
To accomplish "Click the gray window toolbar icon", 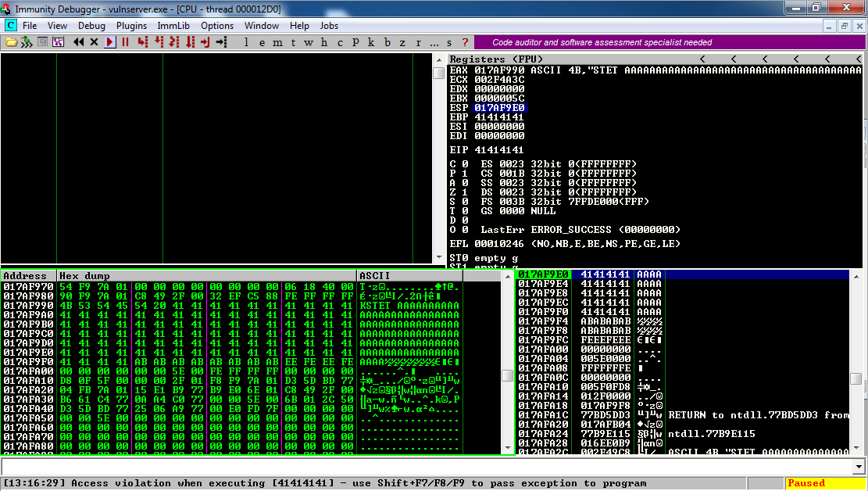I will coord(42,42).
